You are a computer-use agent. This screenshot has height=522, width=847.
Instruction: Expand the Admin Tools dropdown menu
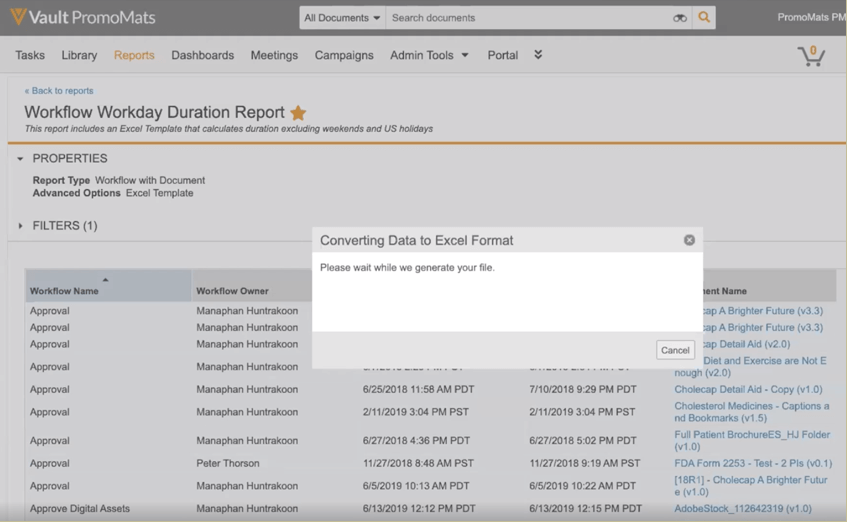429,55
